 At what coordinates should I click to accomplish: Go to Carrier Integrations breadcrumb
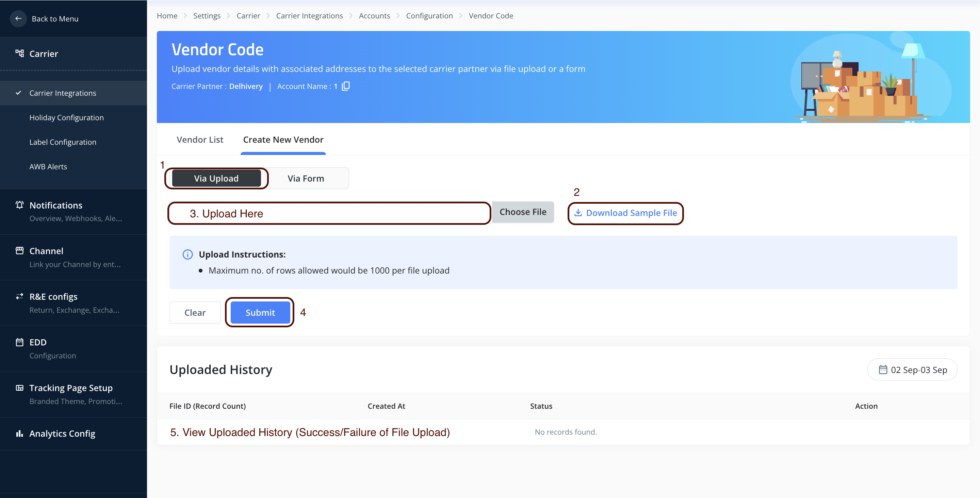309,16
